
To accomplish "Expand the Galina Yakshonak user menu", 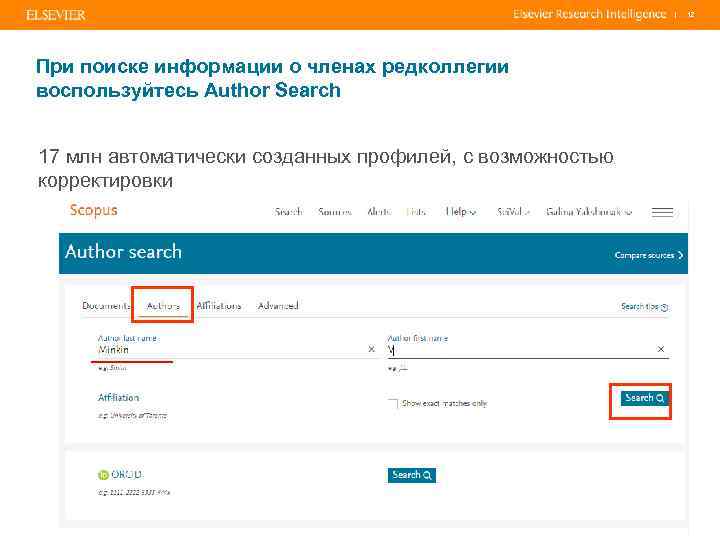I will click(x=589, y=212).
